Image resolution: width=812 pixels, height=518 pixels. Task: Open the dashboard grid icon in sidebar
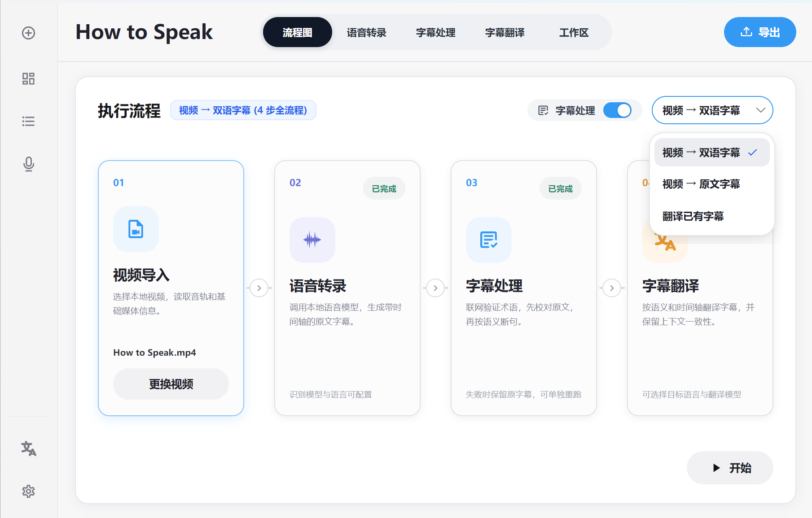(28, 79)
